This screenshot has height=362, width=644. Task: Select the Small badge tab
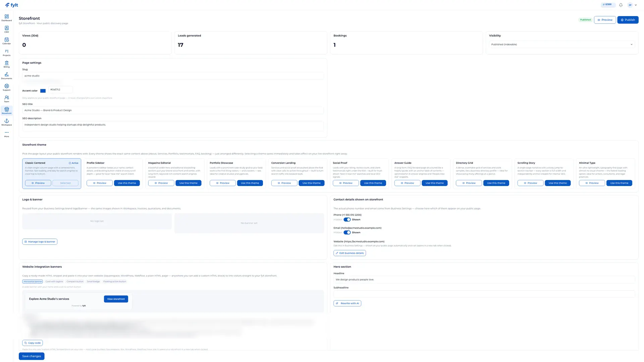point(93,282)
